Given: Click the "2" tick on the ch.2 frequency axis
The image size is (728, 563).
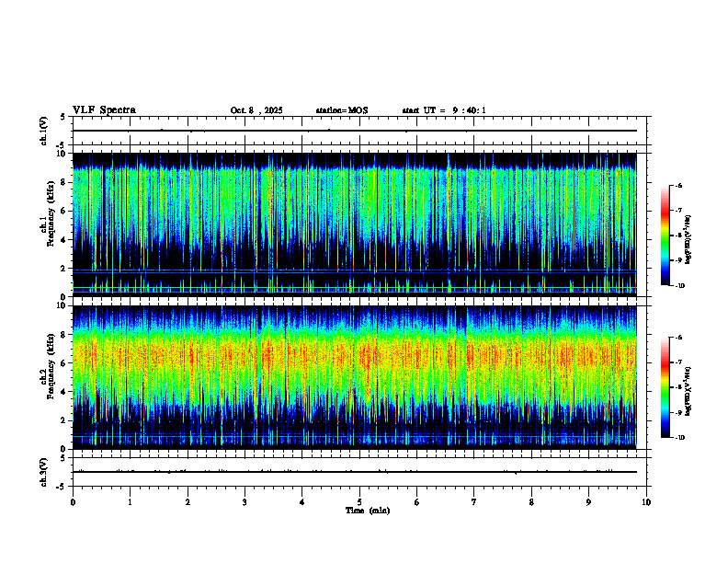Looking at the screenshot, I should 63,420.
